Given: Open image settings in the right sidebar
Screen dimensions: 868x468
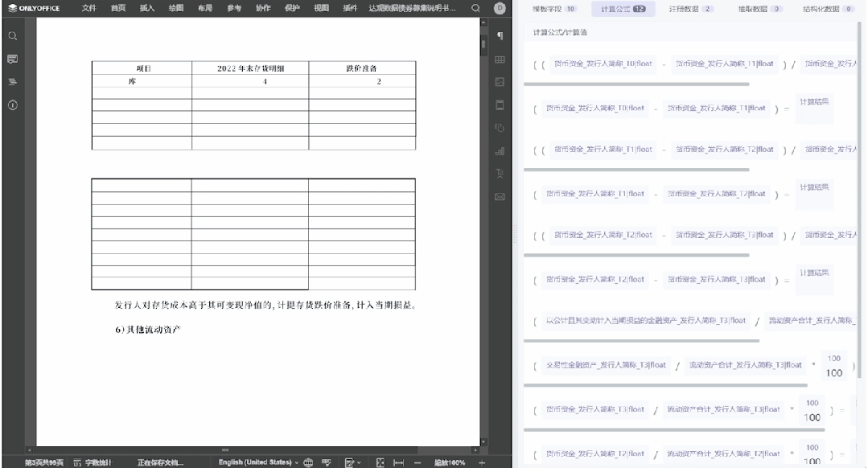Looking at the screenshot, I should pyautogui.click(x=500, y=82).
